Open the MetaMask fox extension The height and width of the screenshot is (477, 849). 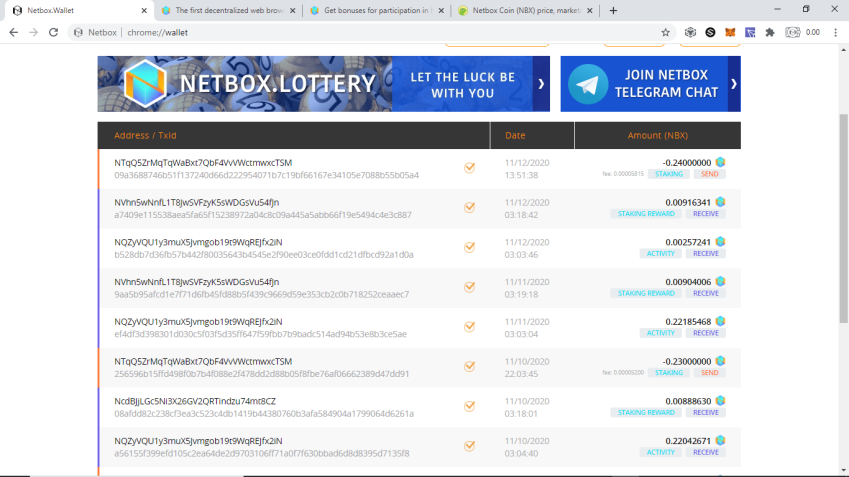click(x=730, y=32)
